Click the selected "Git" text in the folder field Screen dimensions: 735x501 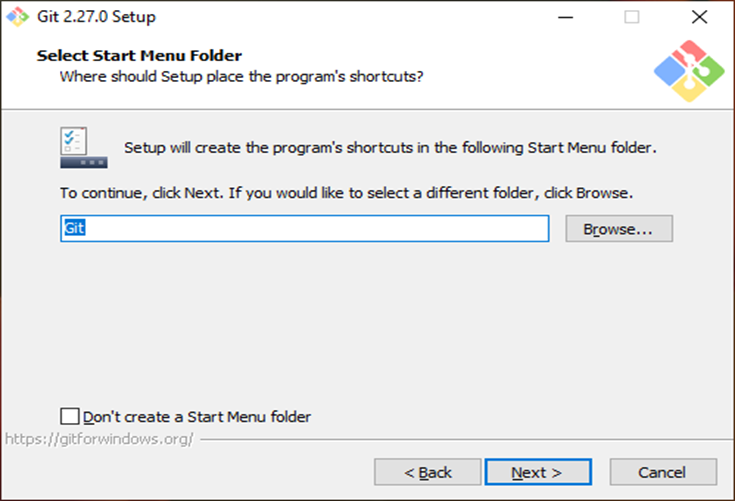tap(74, 229)
